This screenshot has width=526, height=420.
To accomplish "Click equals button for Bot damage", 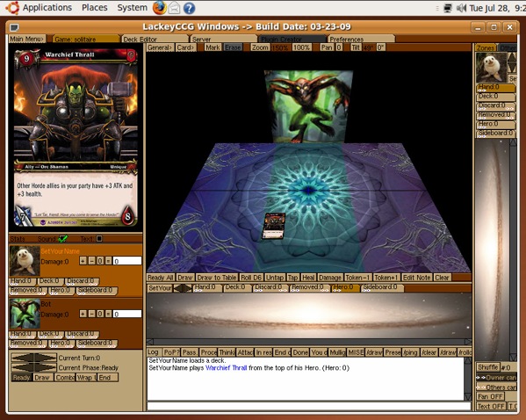I will [108, 314].
